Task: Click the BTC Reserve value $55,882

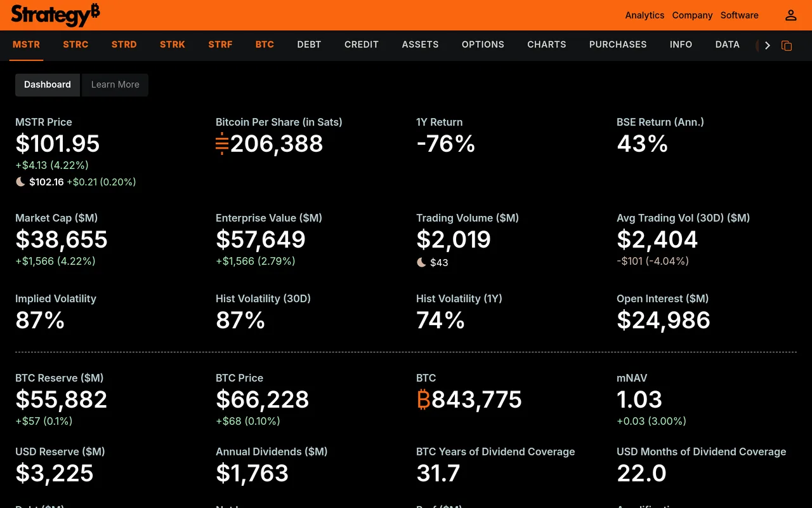Action: 62,400
